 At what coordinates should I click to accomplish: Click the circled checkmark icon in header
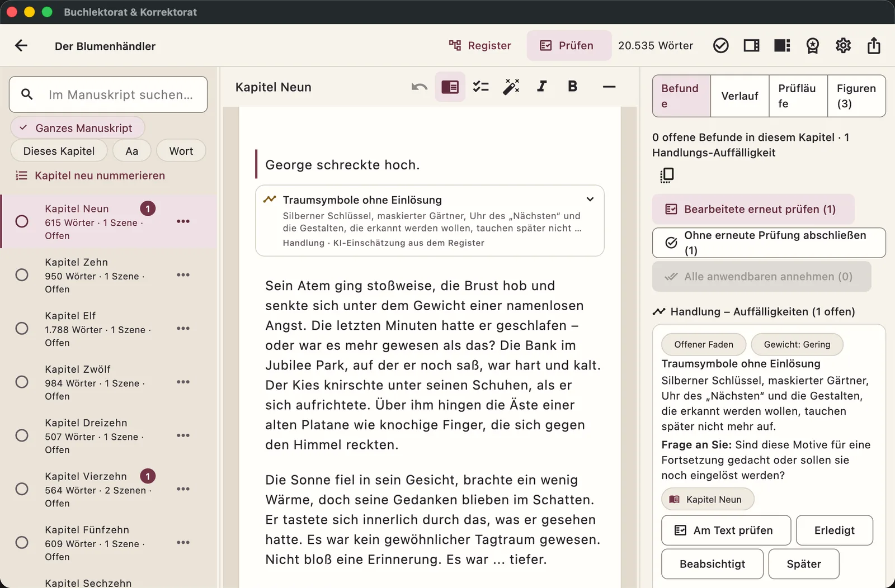pos(721,46)
